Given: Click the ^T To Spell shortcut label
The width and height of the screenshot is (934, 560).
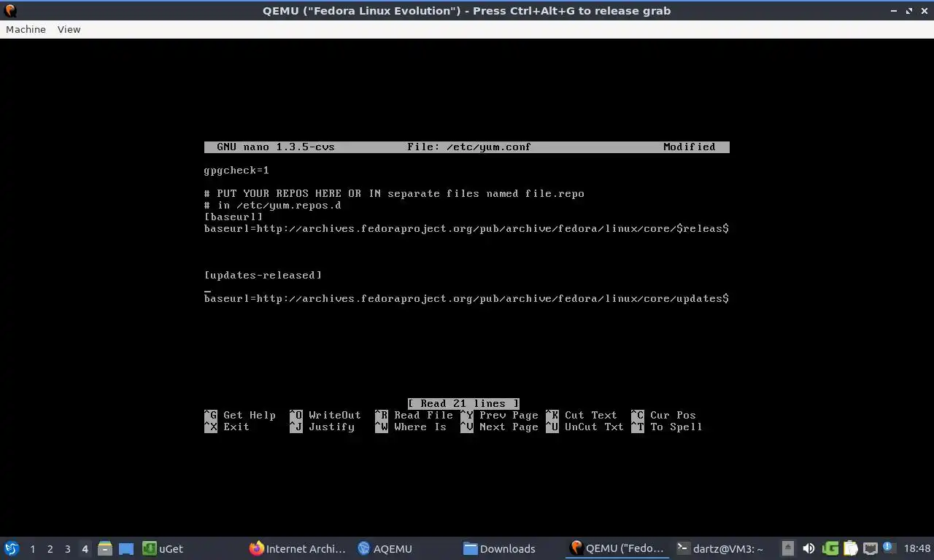Looking at the screenshot, I should [x=667, y=427].
